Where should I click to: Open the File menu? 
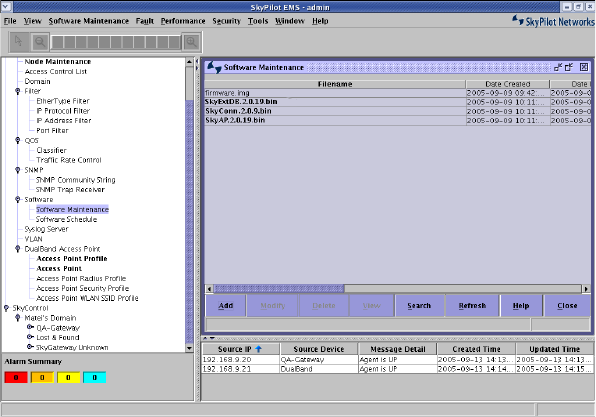(x=10, y=21)
